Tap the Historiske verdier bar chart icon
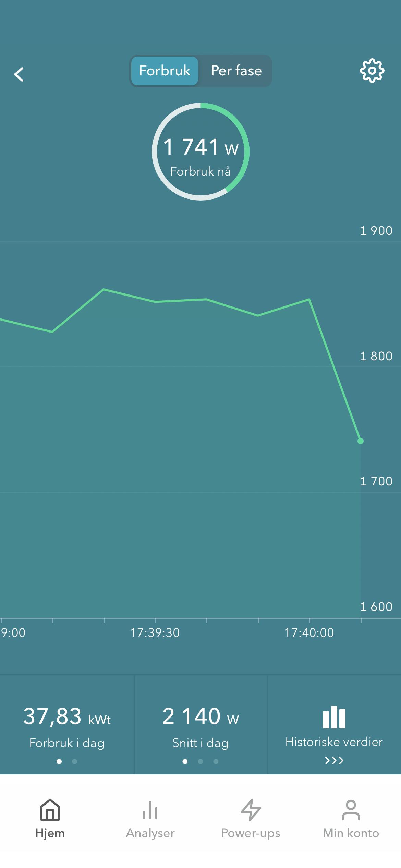The height and width of the screenshot is (868, 401). [334, 717]
